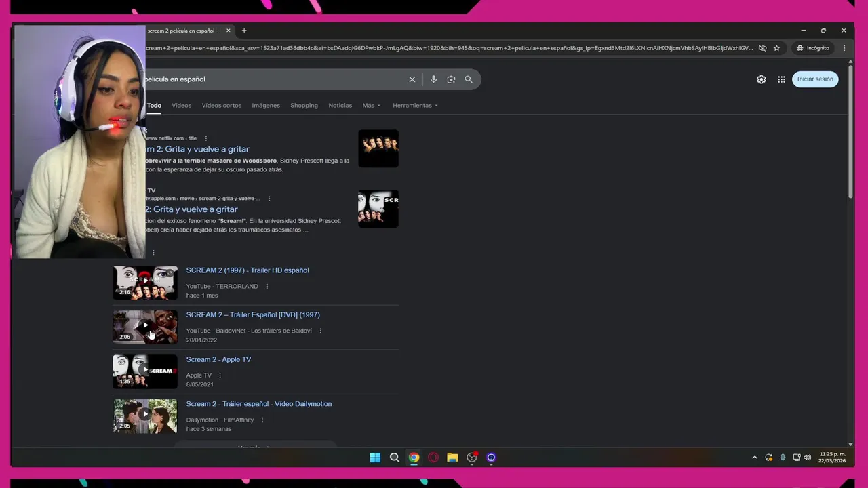Open options for the BaldoviNet video

pyautogui.click(x=320, y=331)
